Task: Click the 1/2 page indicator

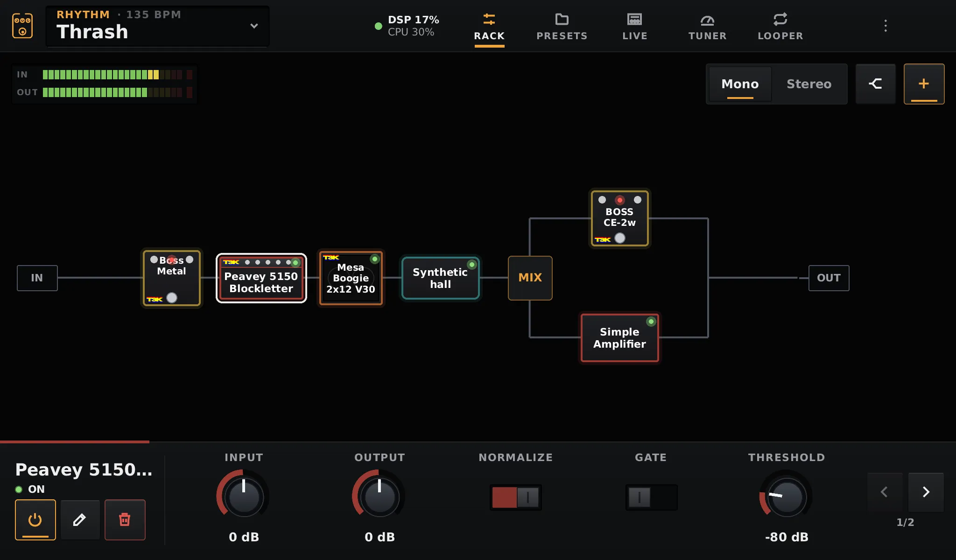Action: point(905,522)
